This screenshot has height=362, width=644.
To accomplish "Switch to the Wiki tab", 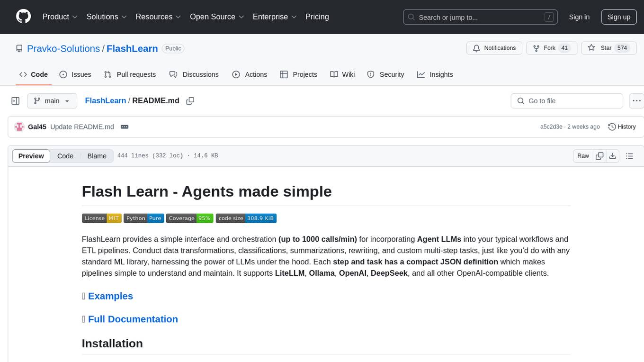I will (342, 74).
